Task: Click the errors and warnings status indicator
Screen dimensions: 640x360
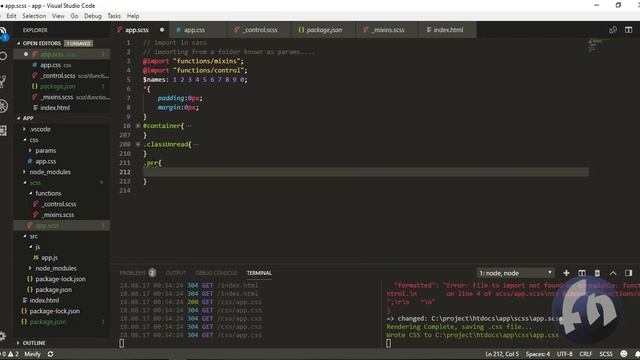Action: pyautogui.click(x=10, y=354)
